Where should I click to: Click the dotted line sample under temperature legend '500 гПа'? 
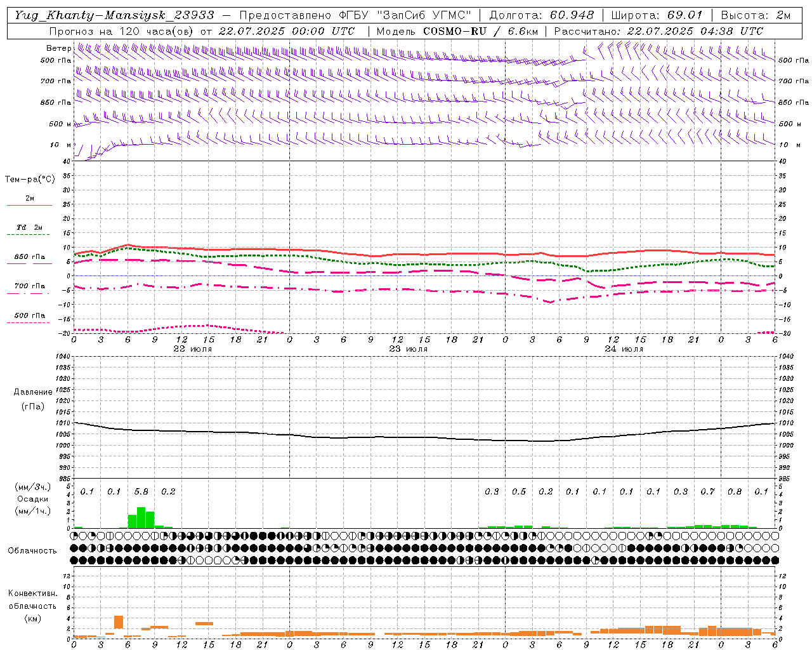(28, 322)
